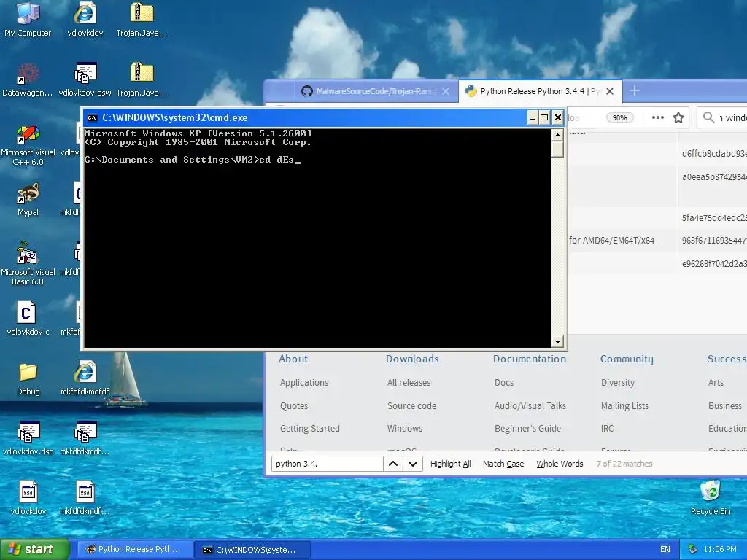Open browser page actions three-dot menu
The image size is (747, 560).
point(658,117)
